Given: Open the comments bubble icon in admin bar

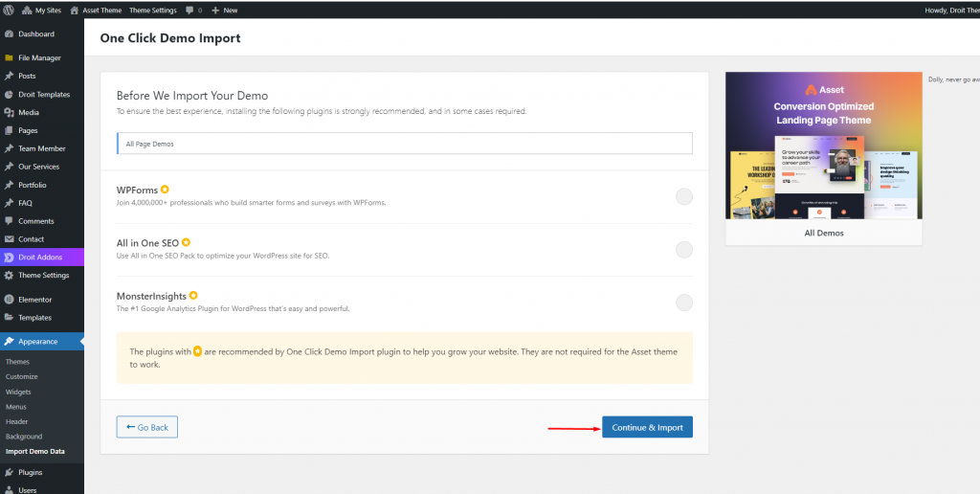Looking at the screenshot, I should point(189,10).
